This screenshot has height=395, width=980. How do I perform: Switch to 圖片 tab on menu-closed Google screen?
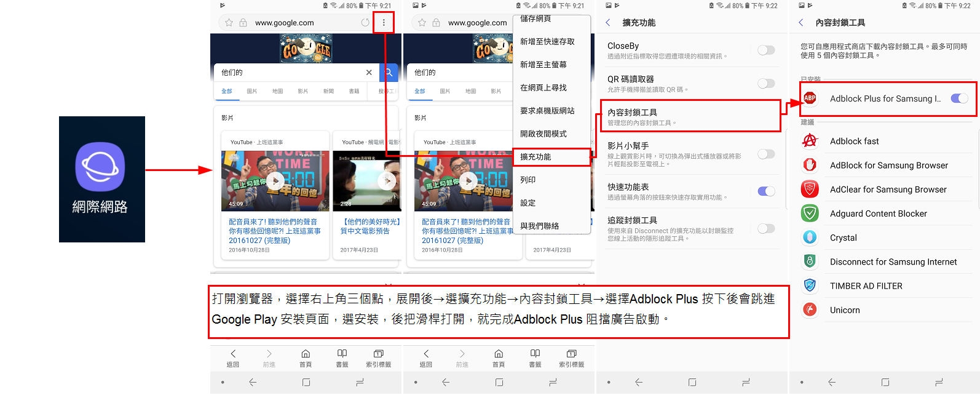252,91
